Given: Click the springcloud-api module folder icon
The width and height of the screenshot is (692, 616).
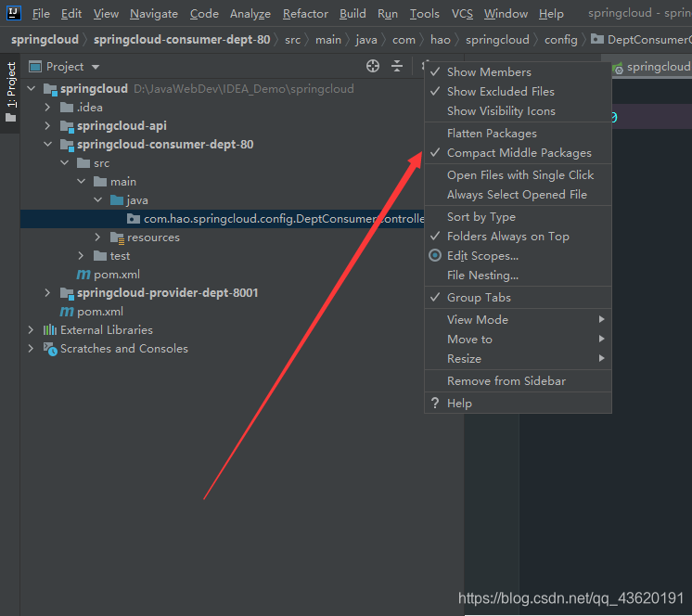Looking at the screenshot, I should point(67,126).
